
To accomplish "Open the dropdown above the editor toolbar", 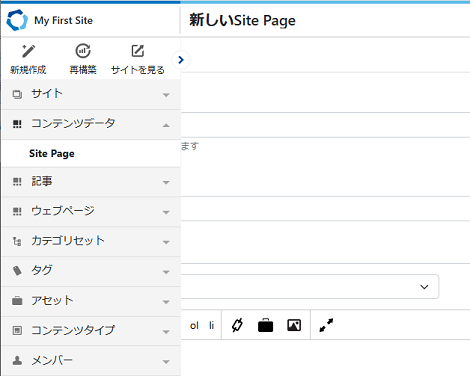I will pyautogui.click(x=310, y=287).
